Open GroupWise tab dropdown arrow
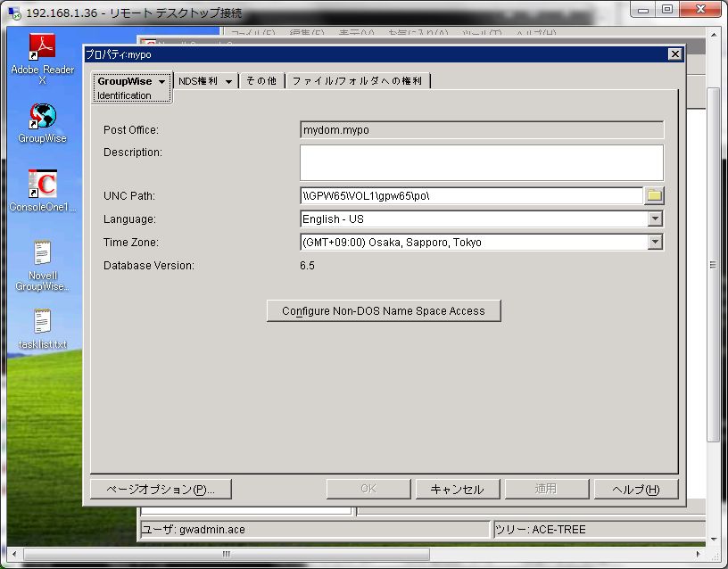 point(161,82)
